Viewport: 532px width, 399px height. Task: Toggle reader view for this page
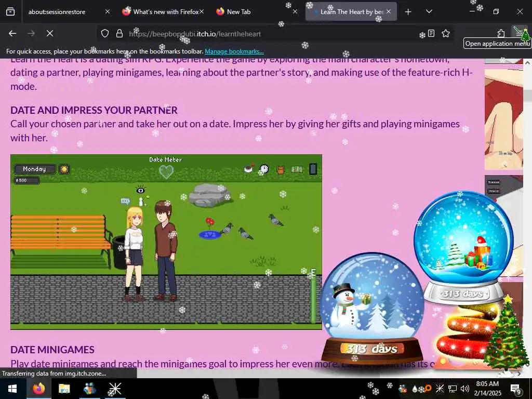(431, 34)
